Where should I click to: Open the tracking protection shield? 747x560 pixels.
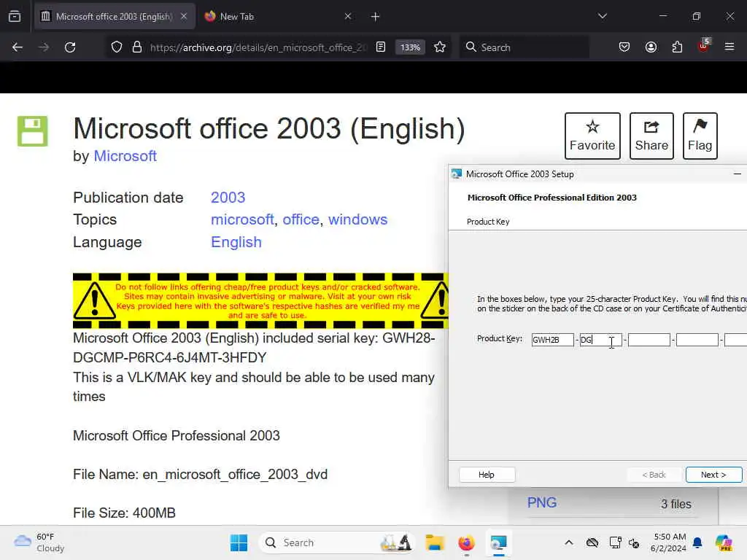pos(117,47)
